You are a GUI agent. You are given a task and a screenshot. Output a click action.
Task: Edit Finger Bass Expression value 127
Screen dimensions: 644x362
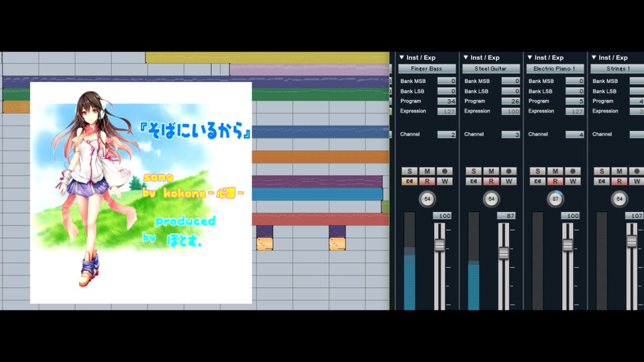447,111
